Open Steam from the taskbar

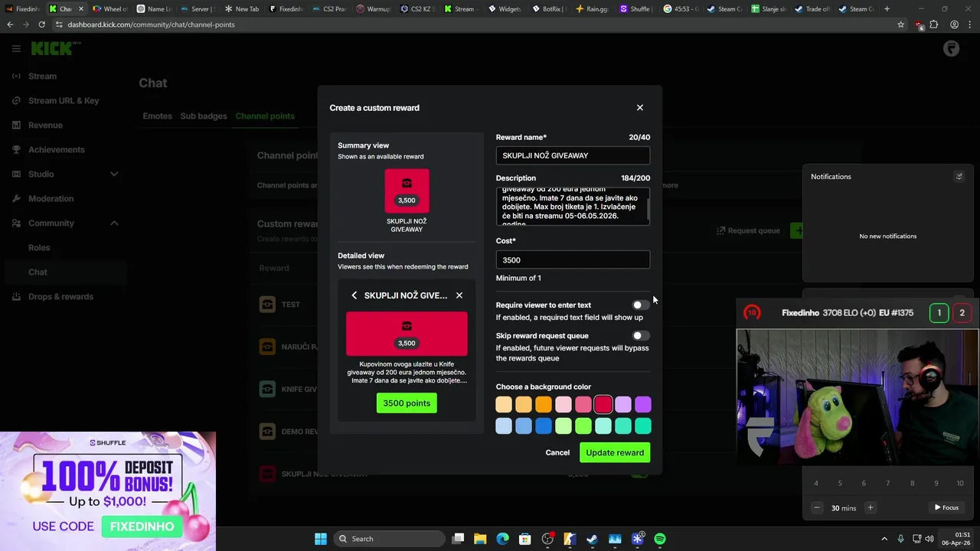(x=592, y=539)
